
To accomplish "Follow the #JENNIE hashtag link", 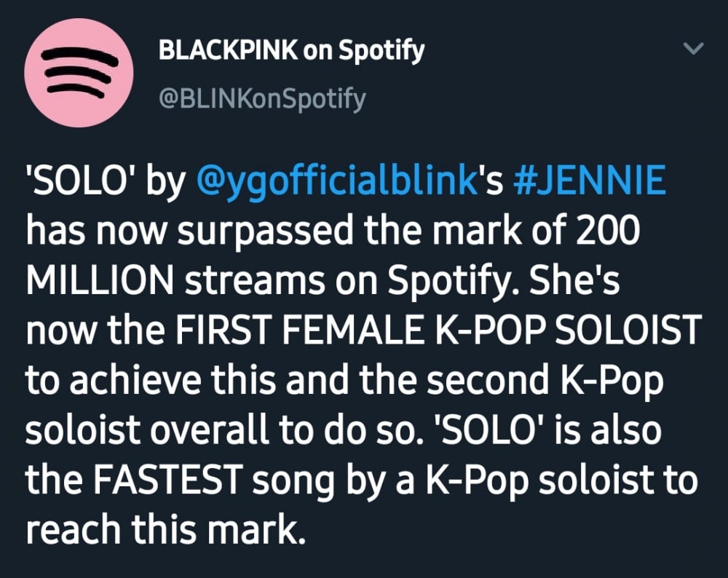I will tap(590, 179).
